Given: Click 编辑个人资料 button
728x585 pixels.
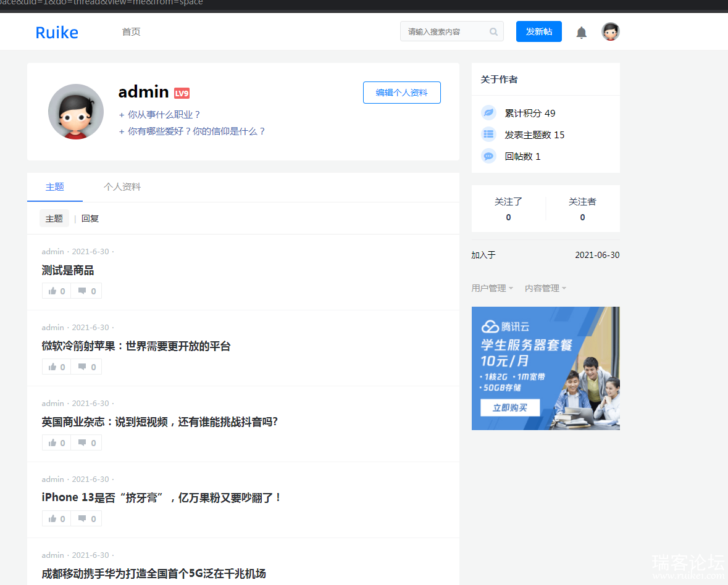Looking at the screenshot, I should click(x=401, y=93).
